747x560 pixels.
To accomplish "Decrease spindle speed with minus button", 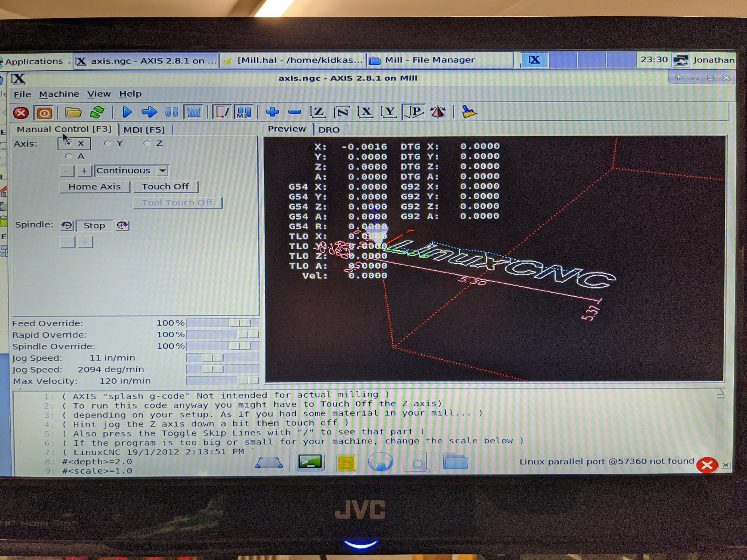I will pyautogui.click(x=67, y=242).
